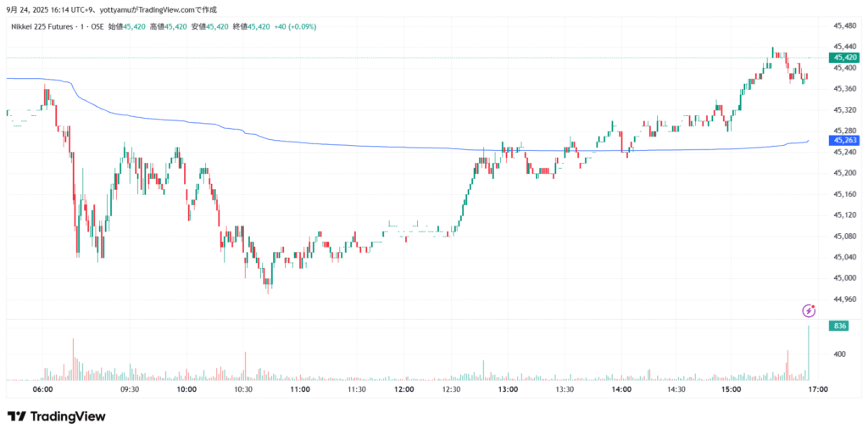
Task: Click the TradingView logo
Action: point(56,416)
